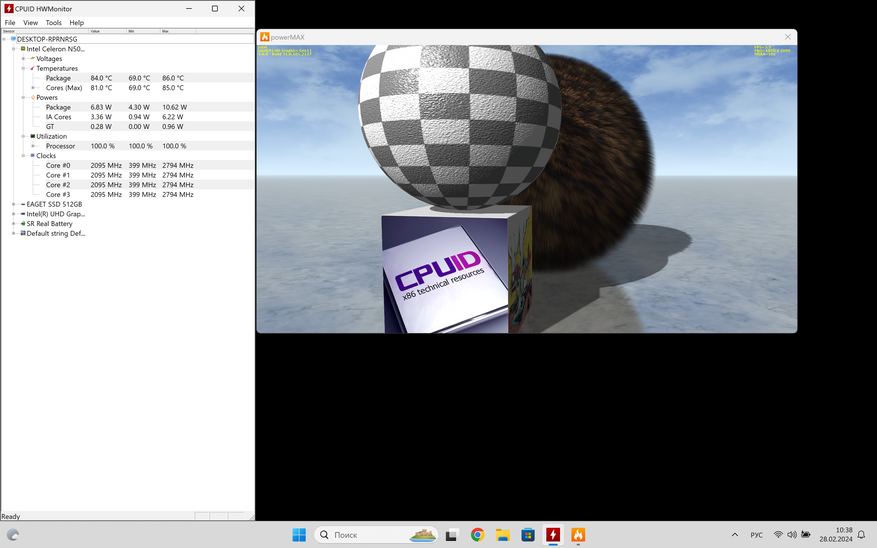The height and width of the screenshot is (548, 877).
Task: Click the Intel Celeron CPU chip icon
Action: [23, 49]
